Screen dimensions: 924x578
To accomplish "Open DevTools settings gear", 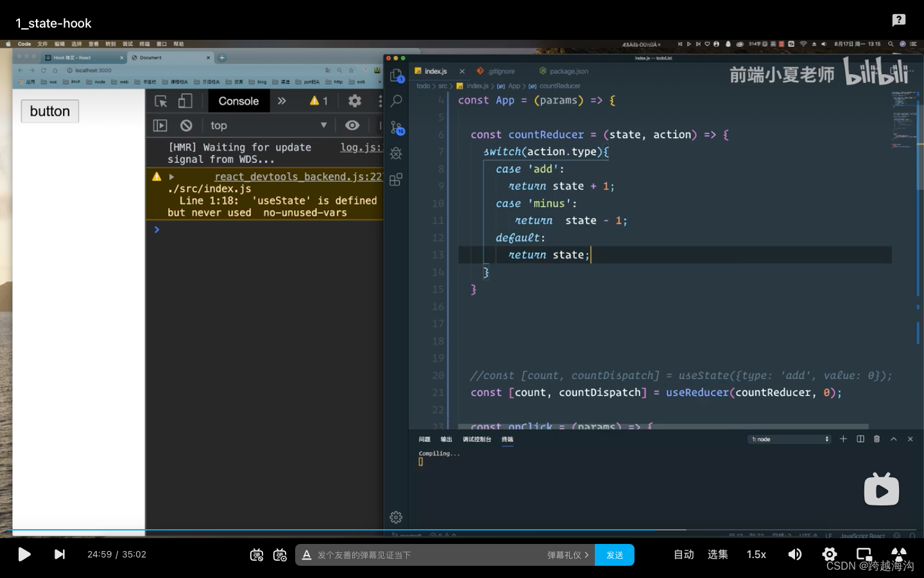I will pos(355,101).
